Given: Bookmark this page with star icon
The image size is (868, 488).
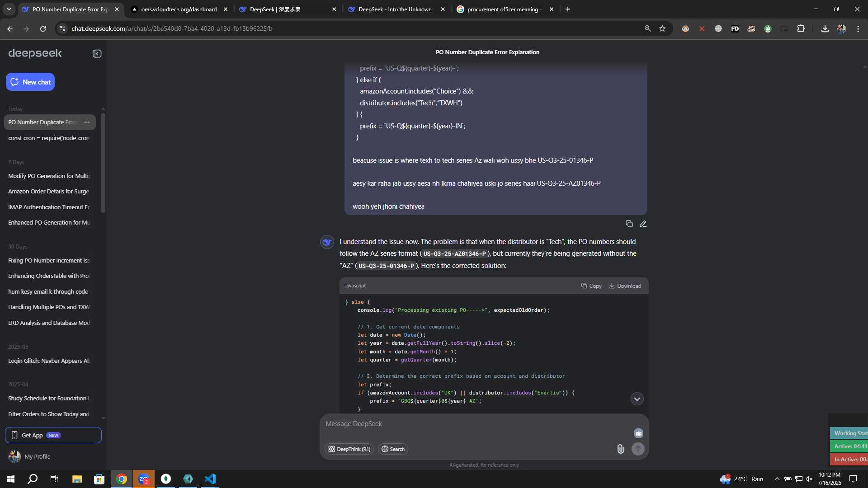Looking at the screenshot, I should [662, 28].
